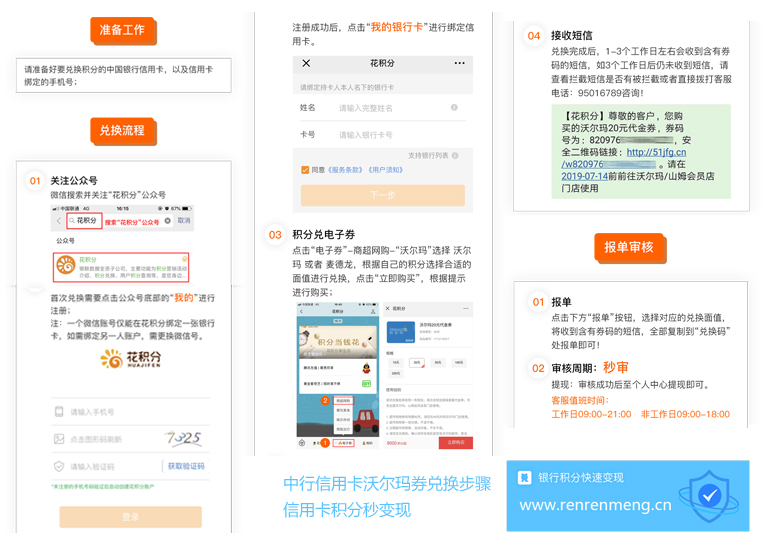Click the help icon next to 支持银行列表

[x=455, y=156]
